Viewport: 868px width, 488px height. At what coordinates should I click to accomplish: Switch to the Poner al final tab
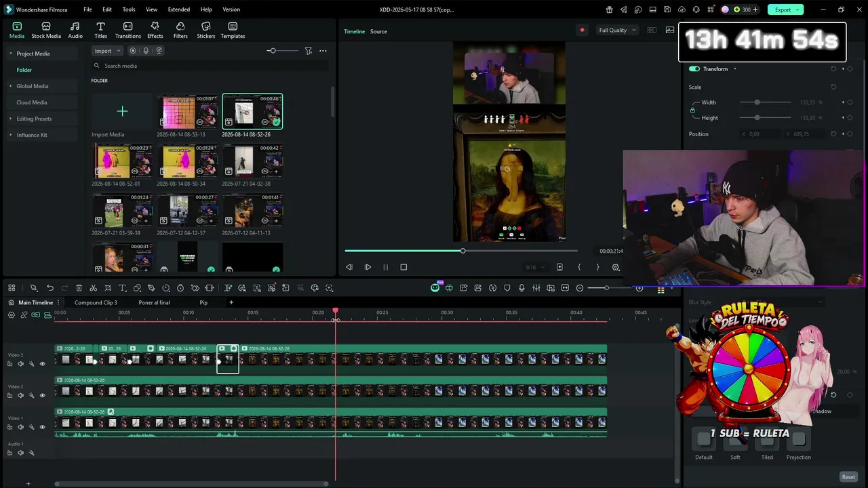[x=154, y=302]
